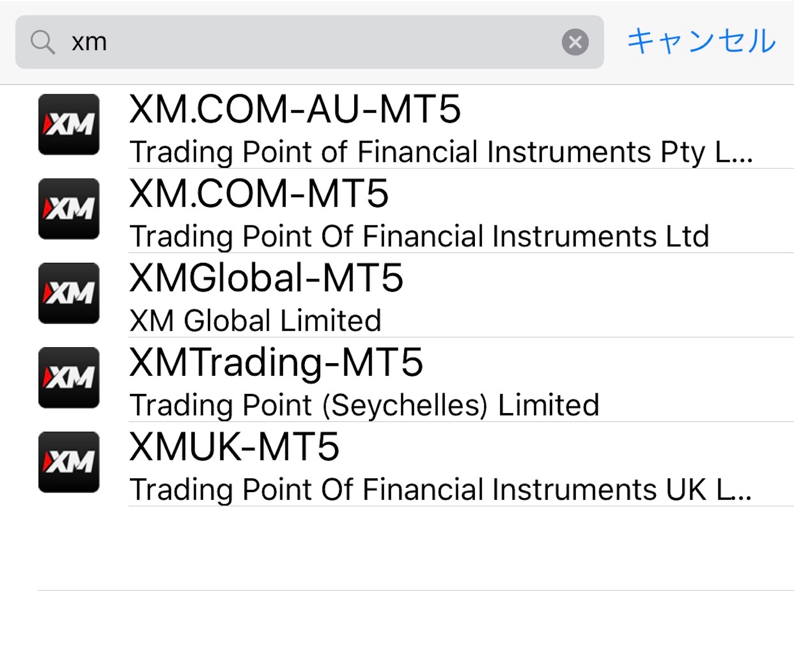Tap "Trading Point Of Financial Instruments Ltd" subtitle
The width and height of the screenshot is (794, 672).
[x=419, y=236]
